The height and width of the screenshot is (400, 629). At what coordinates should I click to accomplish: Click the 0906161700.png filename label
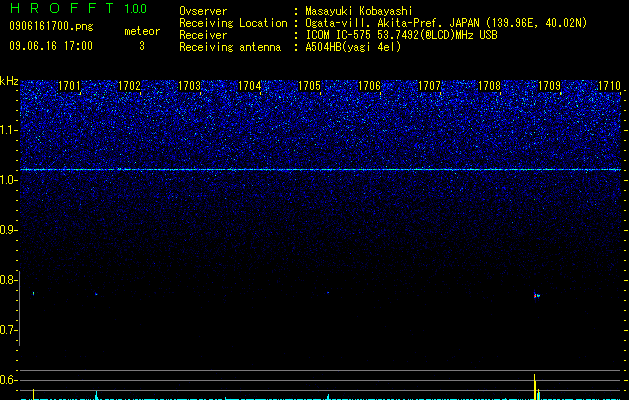pos(51,26)
